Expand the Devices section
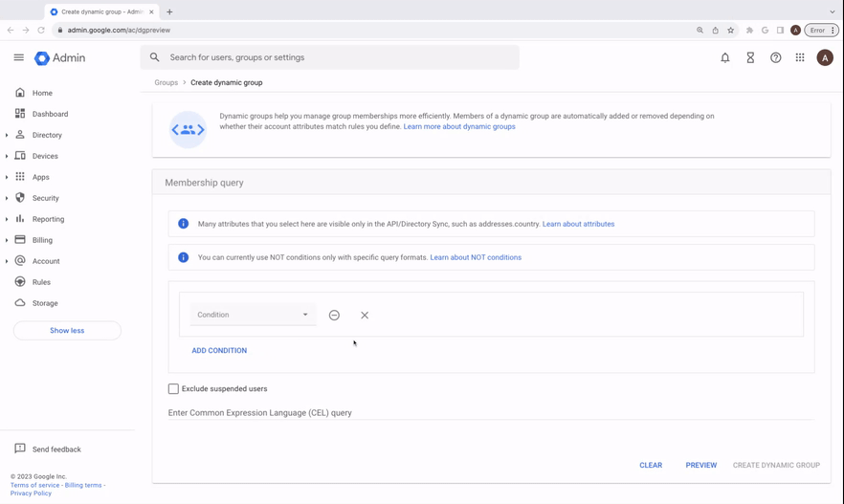The height and width of the screenshot is (504, 844). pyautogui.click(x=7, y=156)
